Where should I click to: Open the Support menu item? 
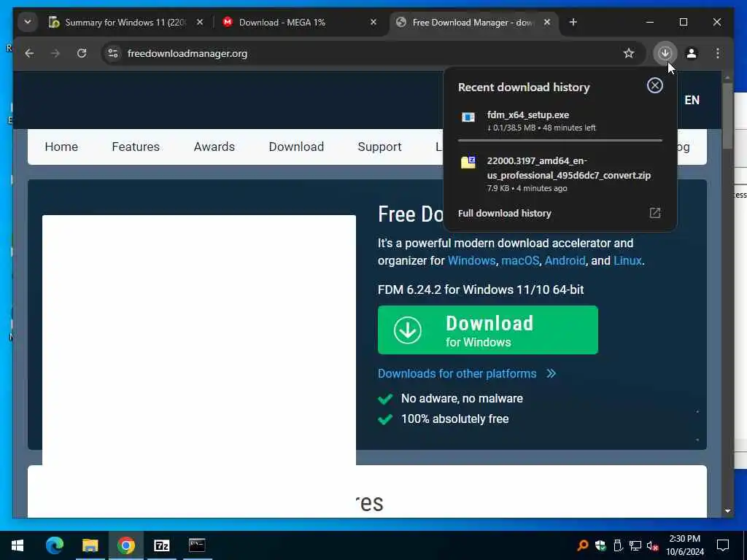coord(379,147)
